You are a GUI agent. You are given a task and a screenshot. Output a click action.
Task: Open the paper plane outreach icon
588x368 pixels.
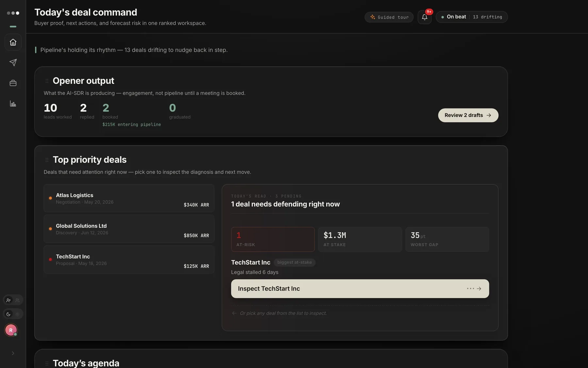[x=13, y=62]
